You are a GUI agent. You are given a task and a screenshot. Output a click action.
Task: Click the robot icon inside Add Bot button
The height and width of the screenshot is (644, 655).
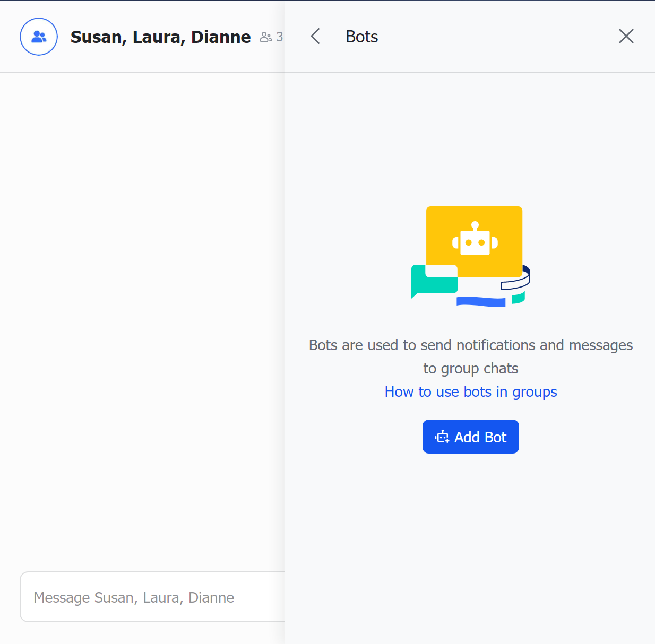tap(443, 437)
